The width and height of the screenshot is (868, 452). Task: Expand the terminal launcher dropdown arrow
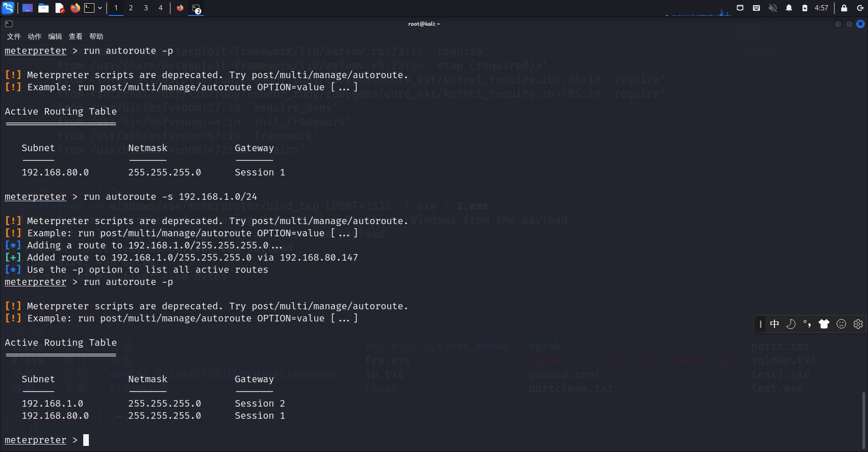(100, 8)
